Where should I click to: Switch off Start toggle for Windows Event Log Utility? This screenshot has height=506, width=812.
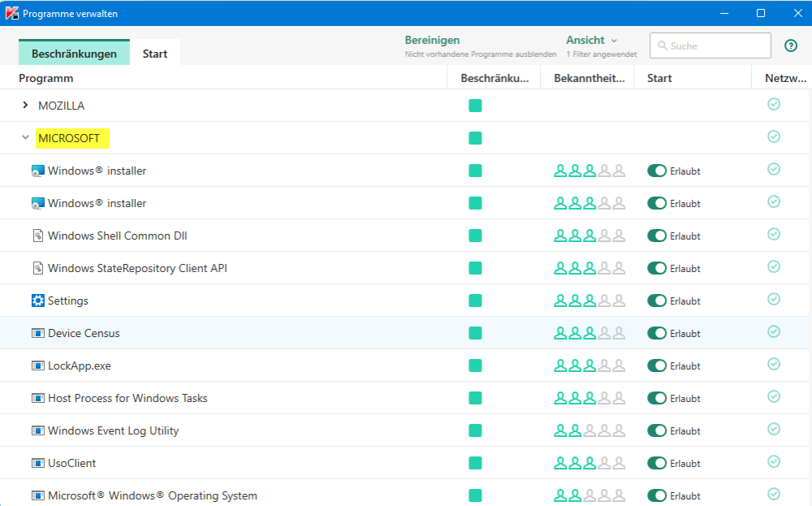click(x=657, y=430)
